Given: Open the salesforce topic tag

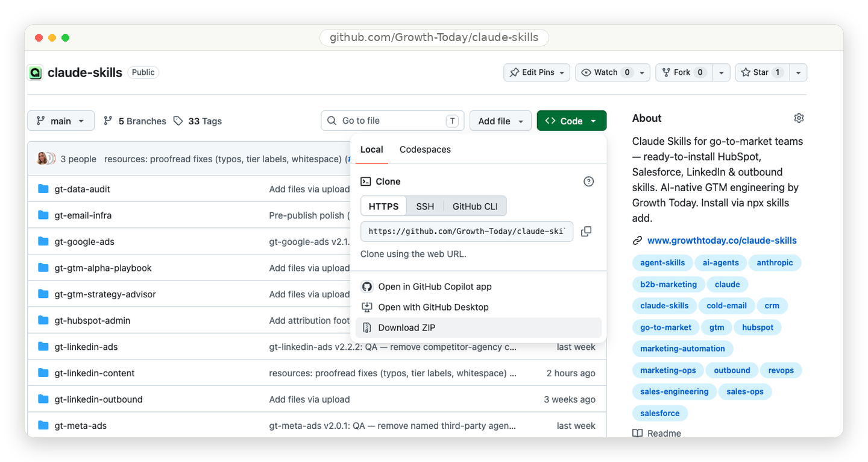Looking at the screenshot, I should (x=660, y=413).
